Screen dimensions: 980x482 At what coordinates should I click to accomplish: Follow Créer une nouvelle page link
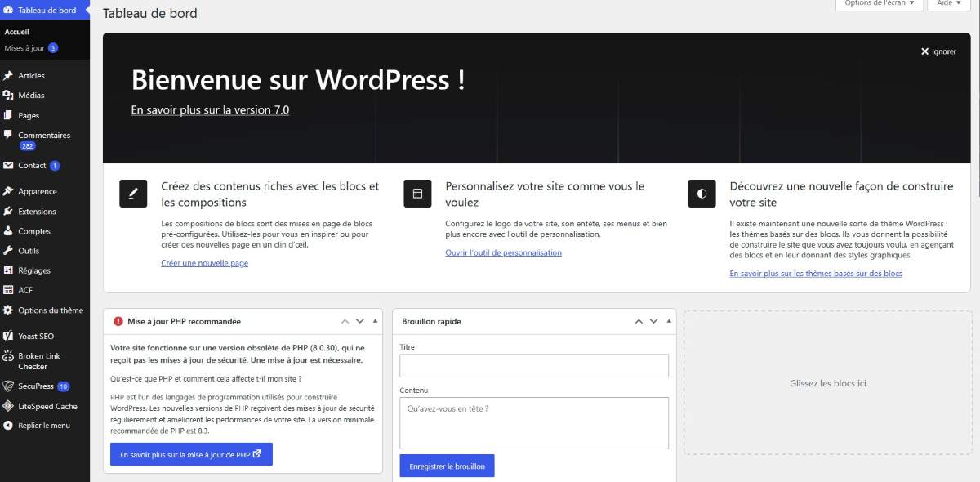(205, 263)
